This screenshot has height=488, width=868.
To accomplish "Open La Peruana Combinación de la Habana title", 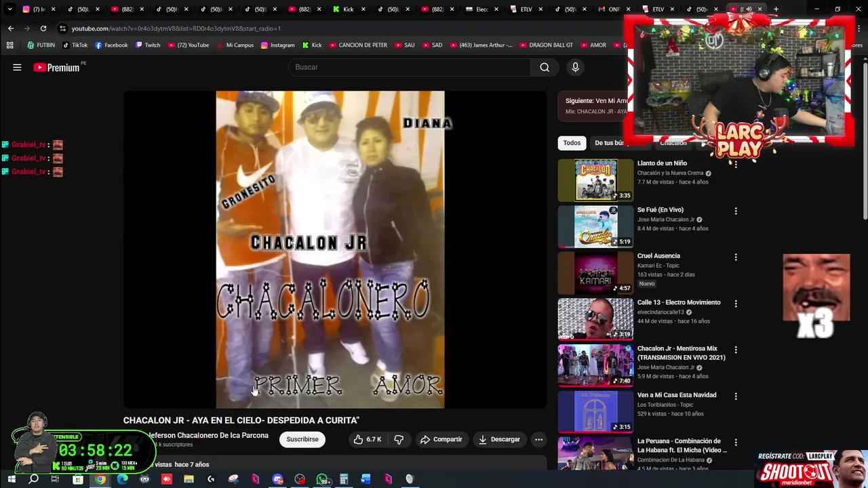I will coord(682,445).
